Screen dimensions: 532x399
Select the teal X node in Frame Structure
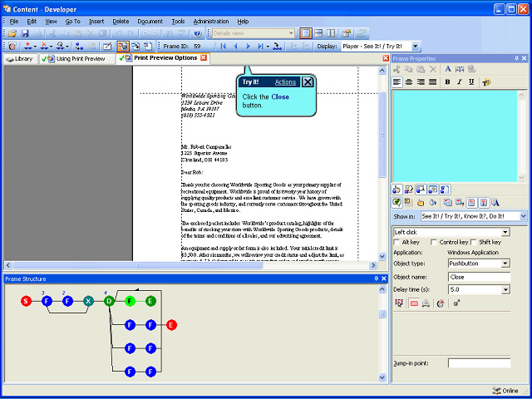[88, 301]
